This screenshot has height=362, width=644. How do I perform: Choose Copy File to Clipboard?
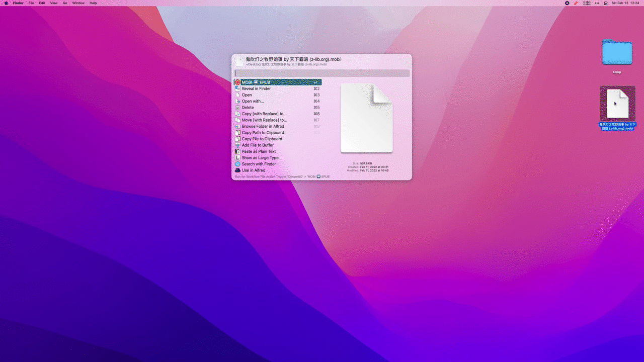click(262, 139)
